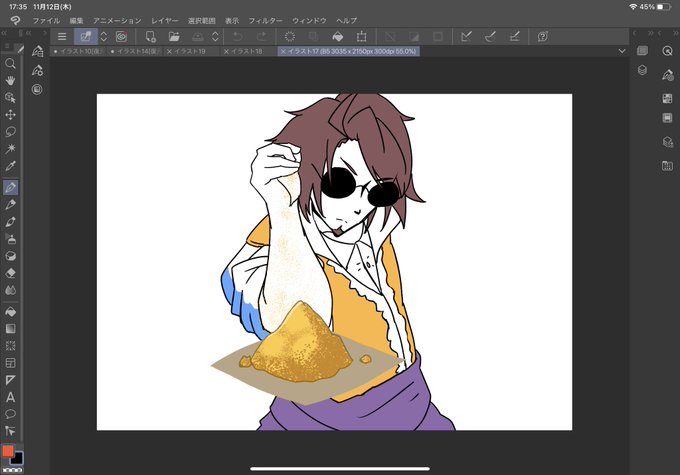
Task: Select the Blend tool
Action: [10, 290]
